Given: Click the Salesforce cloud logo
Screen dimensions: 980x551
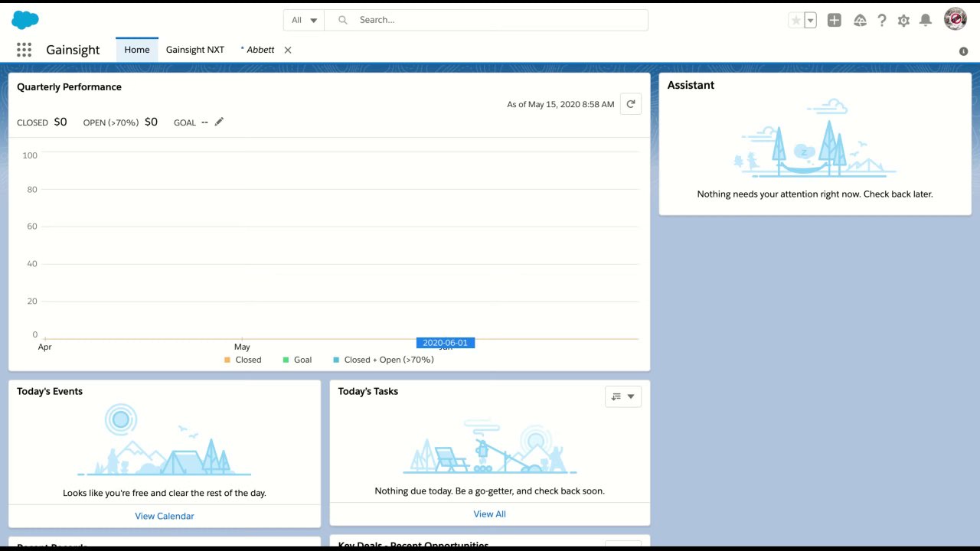Looking at the screenshot, I should [x=25, y=20].
